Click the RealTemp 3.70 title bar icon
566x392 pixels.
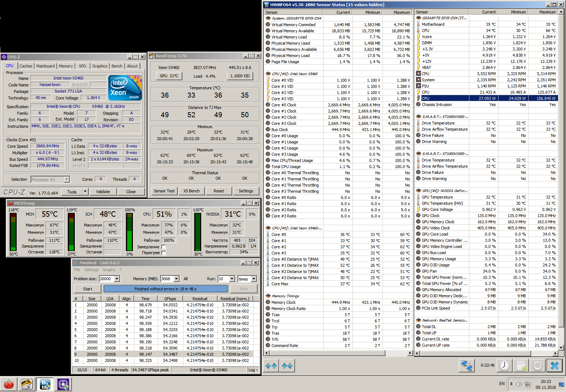[153, 56]
